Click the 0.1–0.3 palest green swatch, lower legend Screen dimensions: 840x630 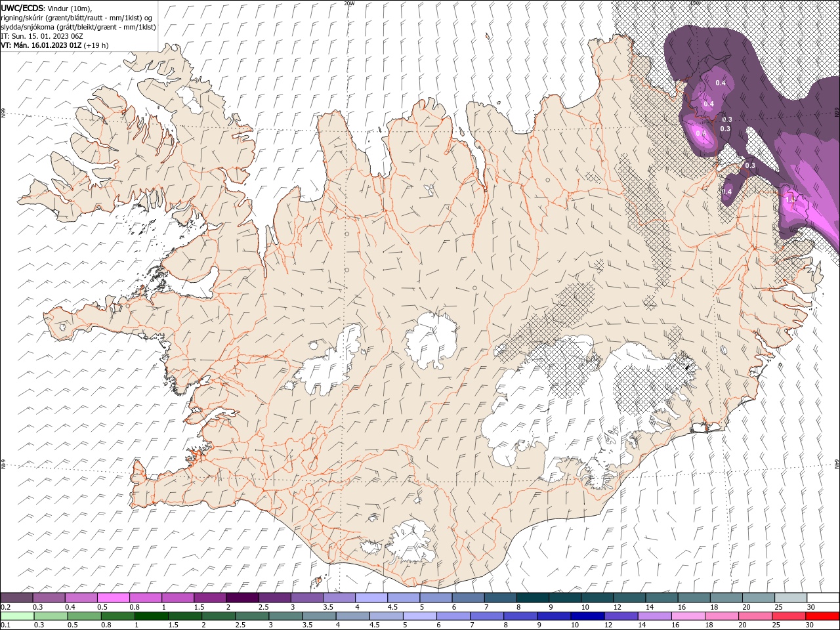point(17,616)
